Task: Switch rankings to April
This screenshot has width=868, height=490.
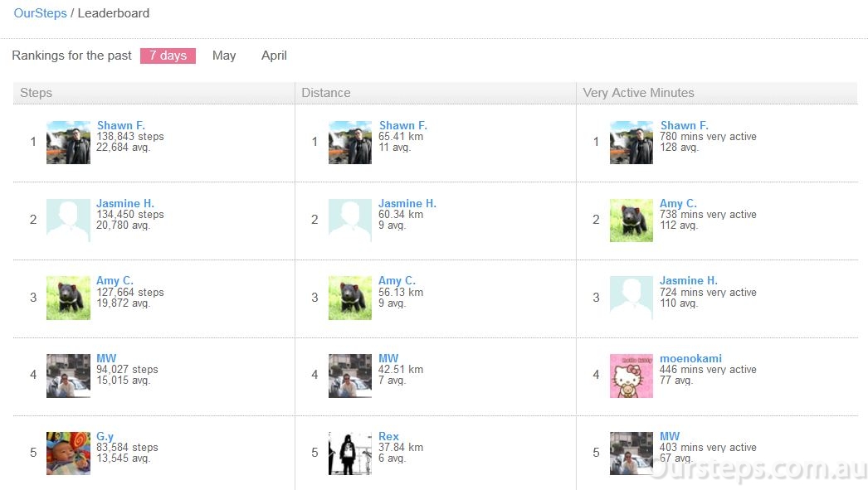Action: tap(274, 56)
